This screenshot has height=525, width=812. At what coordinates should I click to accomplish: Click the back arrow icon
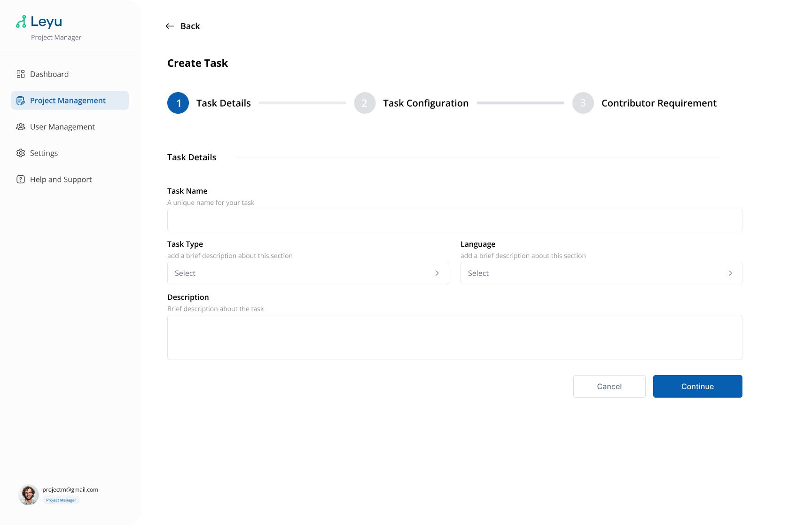tap(170, 26)
